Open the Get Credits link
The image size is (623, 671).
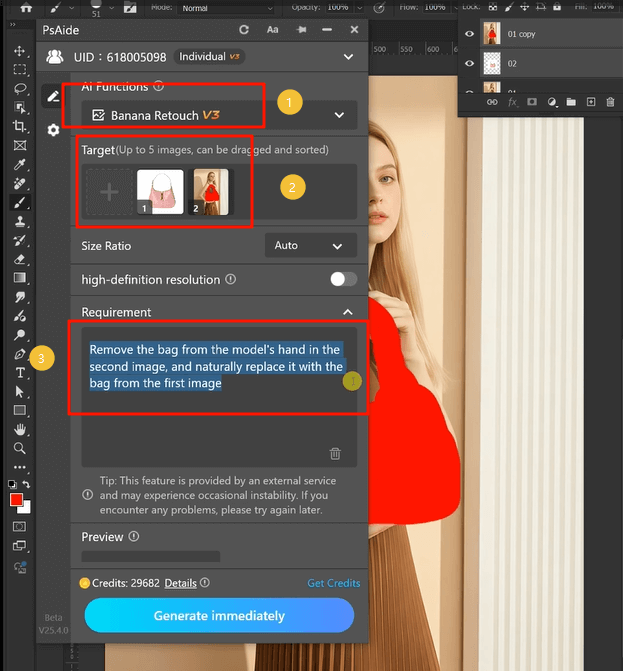(x=334, y=583)
